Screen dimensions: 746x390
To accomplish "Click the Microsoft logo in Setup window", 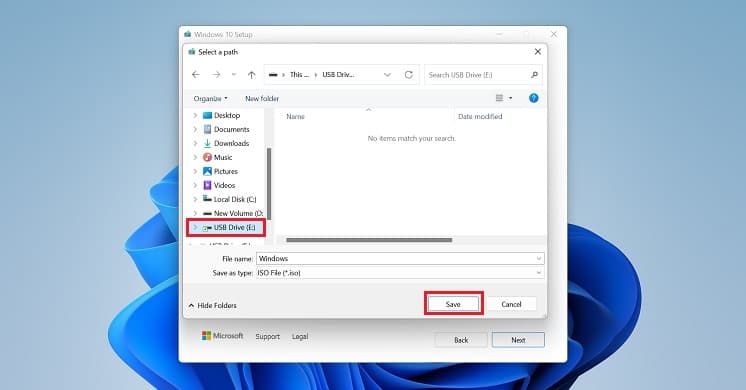I will (222, 336).
